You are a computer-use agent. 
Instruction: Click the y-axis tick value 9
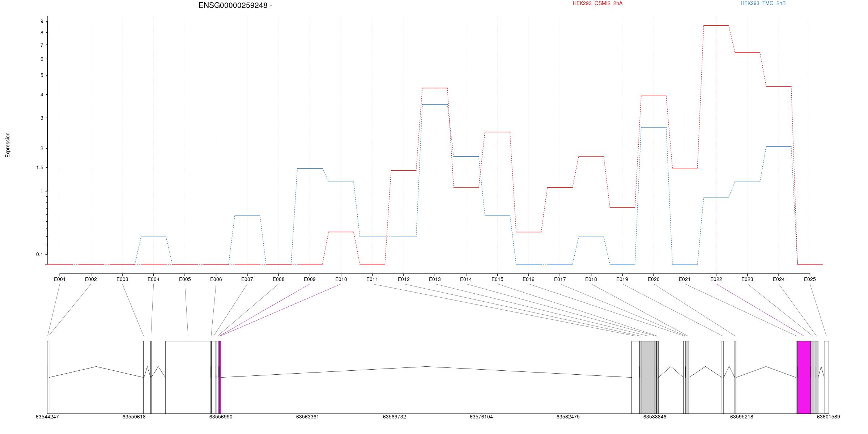[x=42, y=21]
